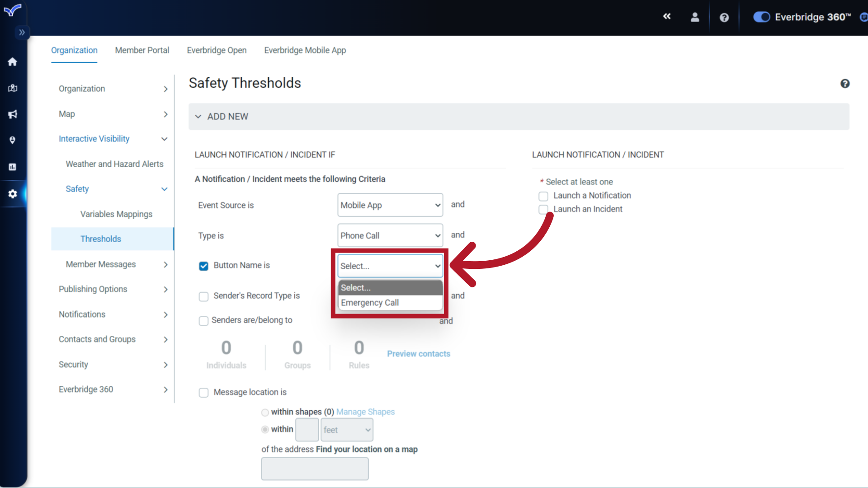Choose the Select... placeholder option
The image size is (868, 488).
[390, 288]
